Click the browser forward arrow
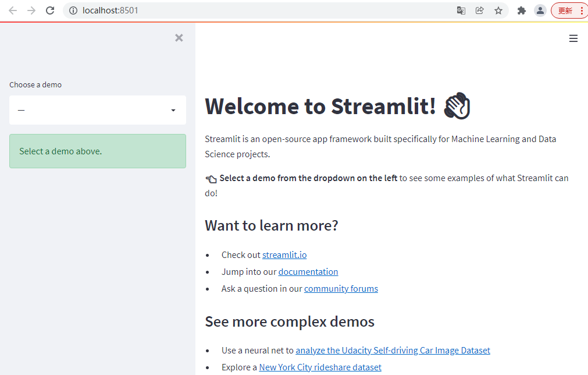The image size is (588, 375). pyautogui.click(x=31, y=10)
